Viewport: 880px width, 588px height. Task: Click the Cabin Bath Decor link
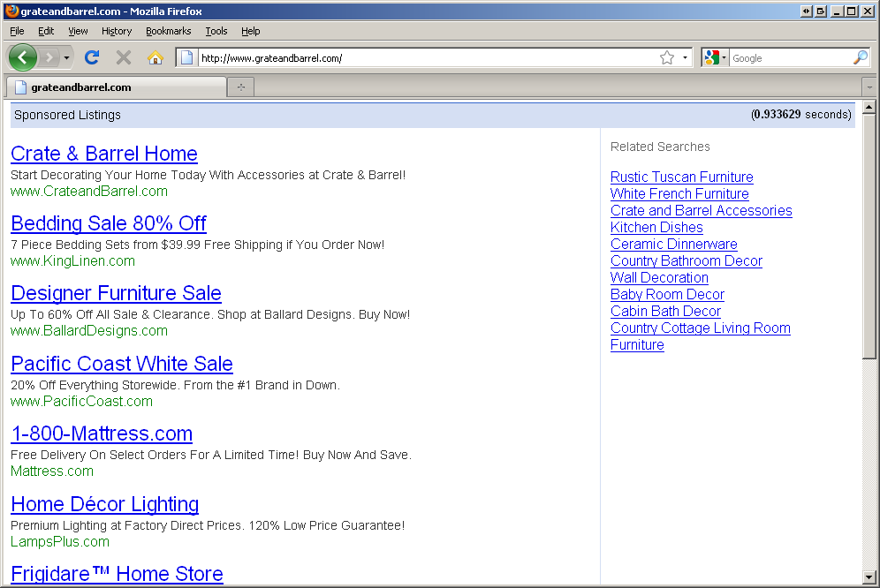665,312
